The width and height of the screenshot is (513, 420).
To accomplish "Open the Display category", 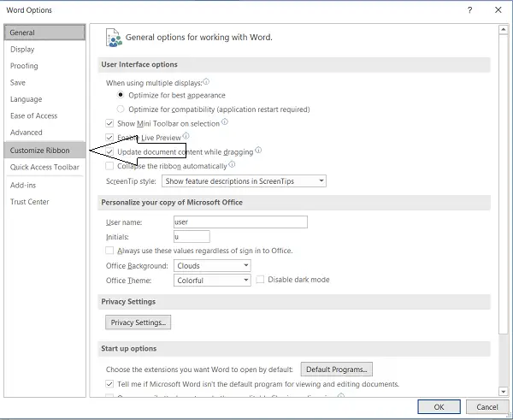I will (x=44, y=49).
